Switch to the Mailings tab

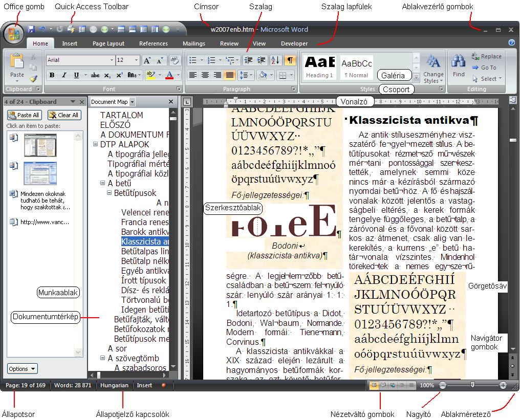coord(194,43)
